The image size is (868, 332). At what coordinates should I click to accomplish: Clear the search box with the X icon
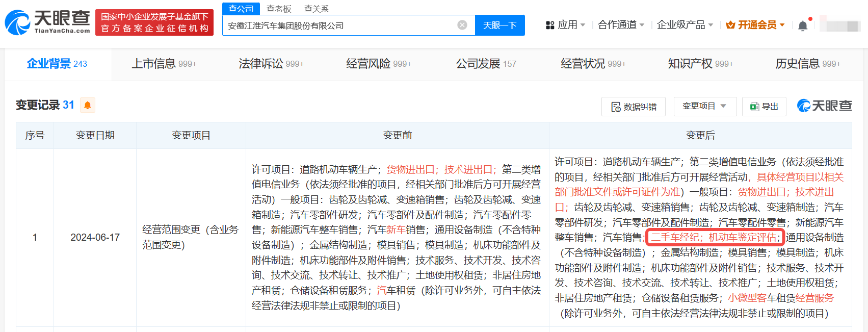point(462,25)
